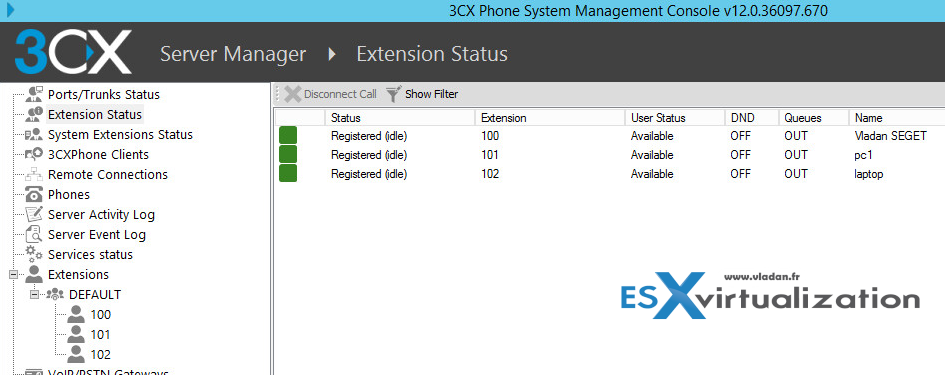Click the DND OFF cell for pc1
945x375 pixels.
coord(740,155)
